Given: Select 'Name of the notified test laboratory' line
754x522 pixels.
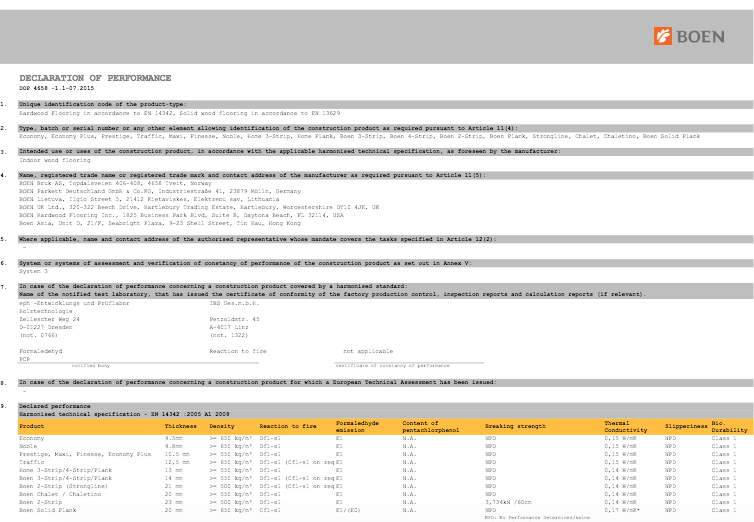Looking at the screenshot, I should 333,294.
